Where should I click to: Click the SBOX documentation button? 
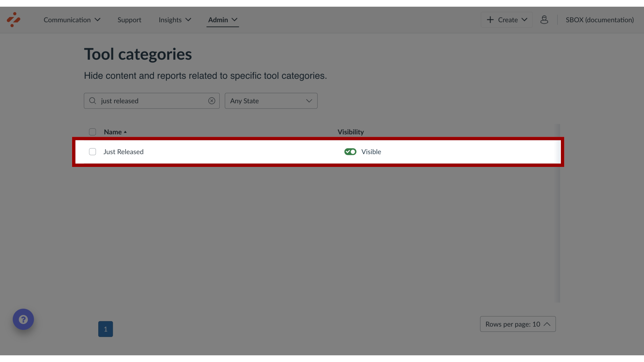(600, 19)
